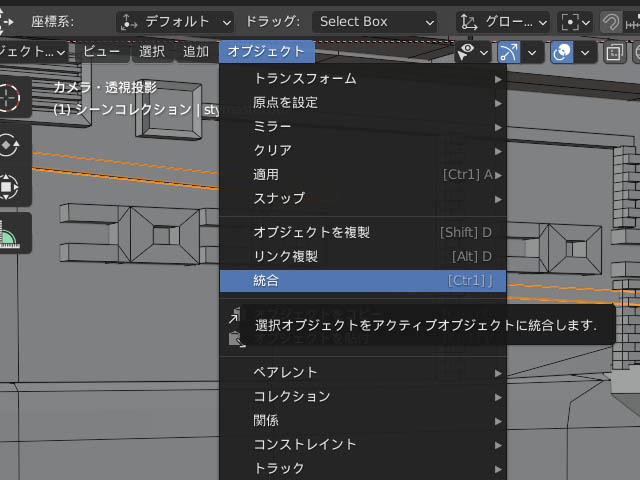Open the スナップ submenu
The image size is (640, 480).
[x=363, y=199]
